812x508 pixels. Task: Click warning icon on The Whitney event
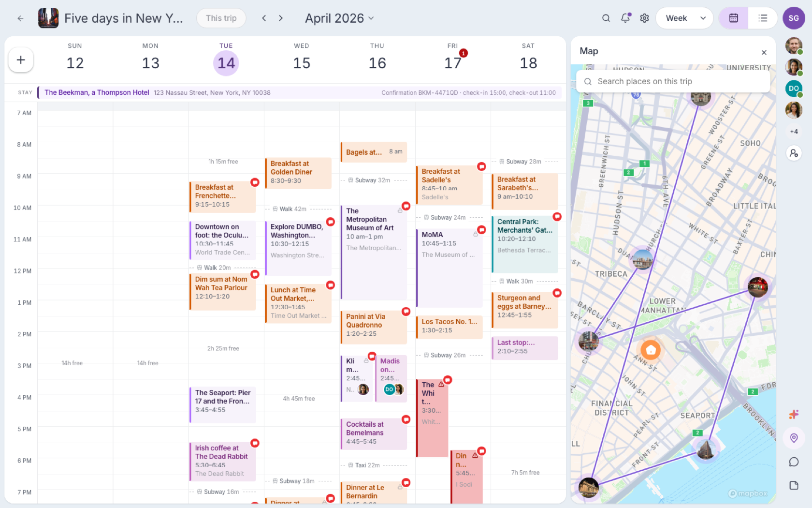[x=441, y=384]
